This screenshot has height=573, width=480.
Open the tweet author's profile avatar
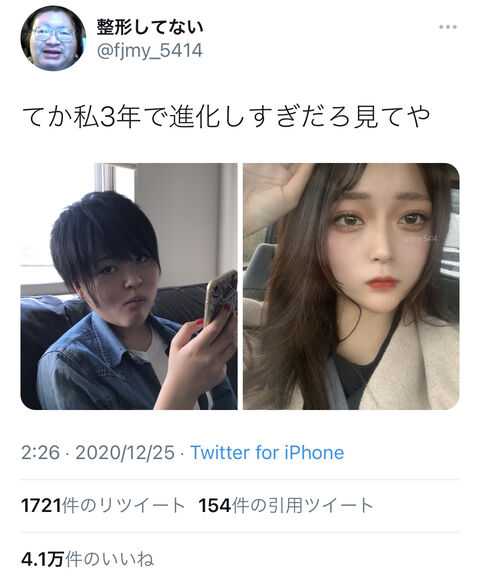[x=53, y=38]
